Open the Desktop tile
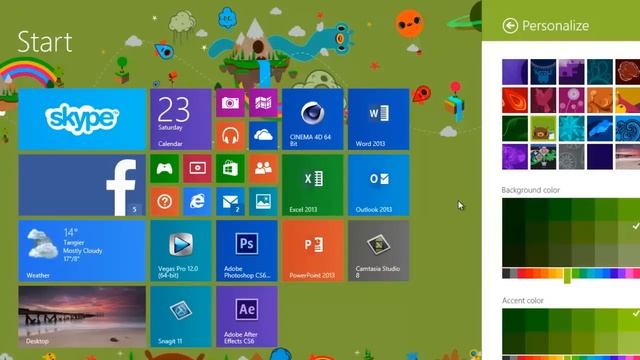This screenshot has width=640, height=360. (x=82, y=317)
